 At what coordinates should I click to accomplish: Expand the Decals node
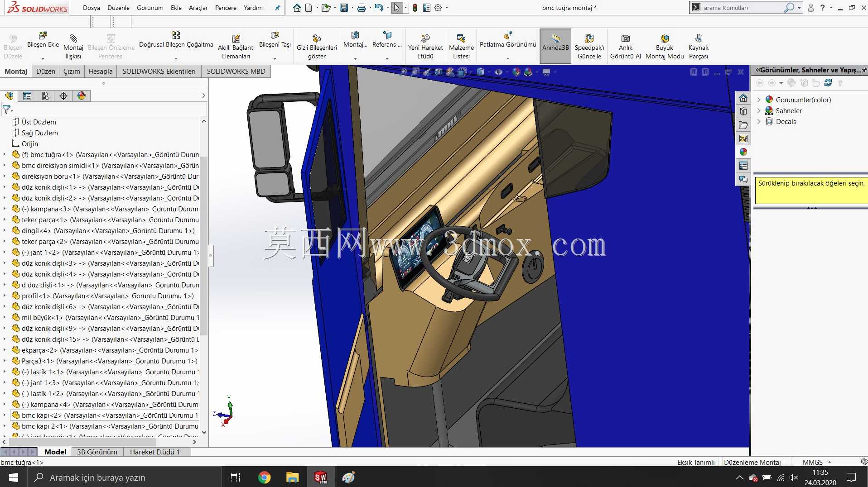759,121
